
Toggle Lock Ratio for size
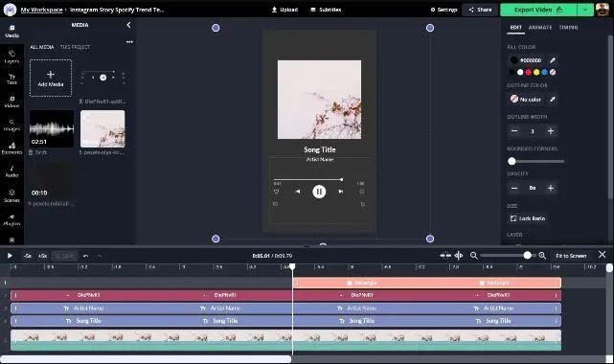[x=528, y=218]
